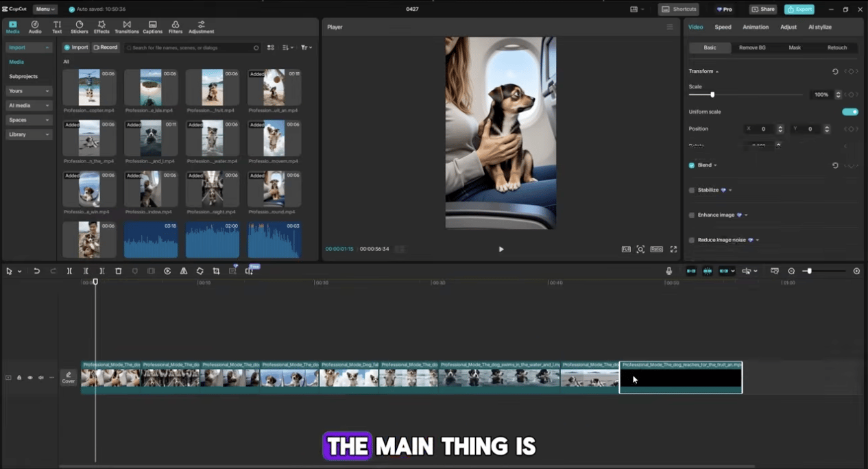
Task: Open the Transitions panel
Action: 127,27
